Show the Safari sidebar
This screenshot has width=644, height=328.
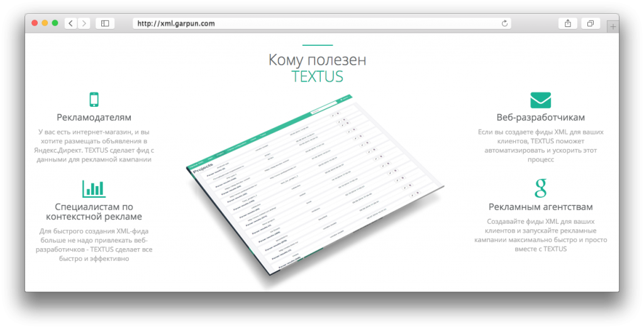click(x=105, y=23)
